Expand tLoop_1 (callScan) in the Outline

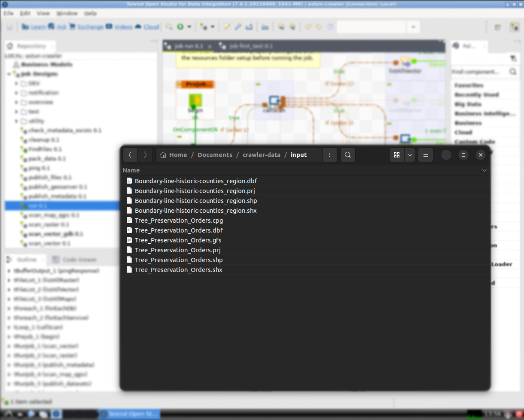9,327
